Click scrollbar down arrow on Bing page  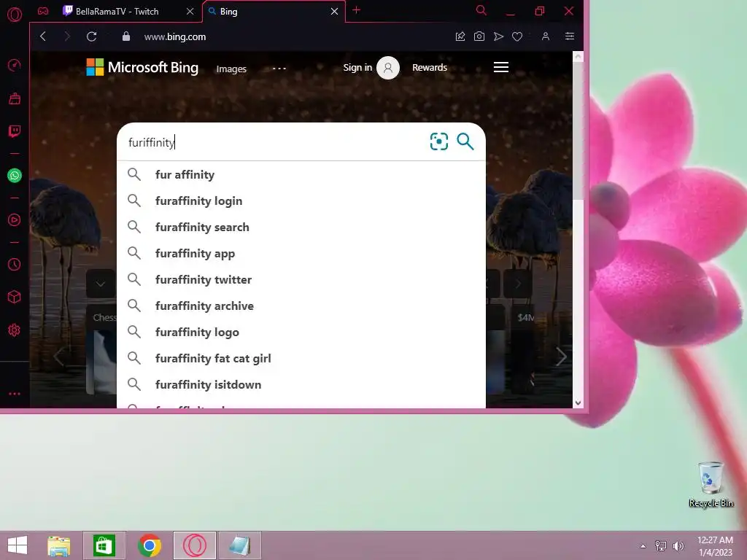(578, 402)
